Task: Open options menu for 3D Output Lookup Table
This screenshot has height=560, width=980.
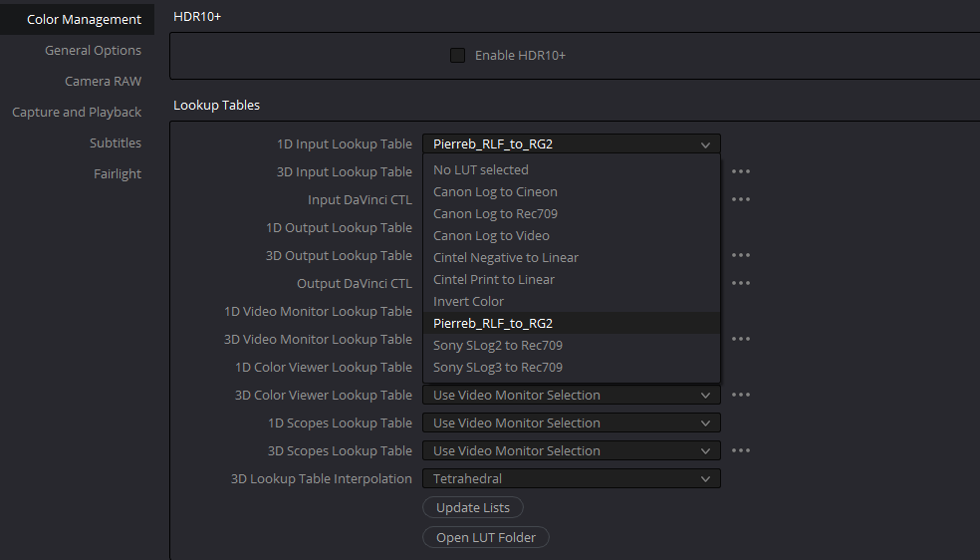Action: point(741,255)
